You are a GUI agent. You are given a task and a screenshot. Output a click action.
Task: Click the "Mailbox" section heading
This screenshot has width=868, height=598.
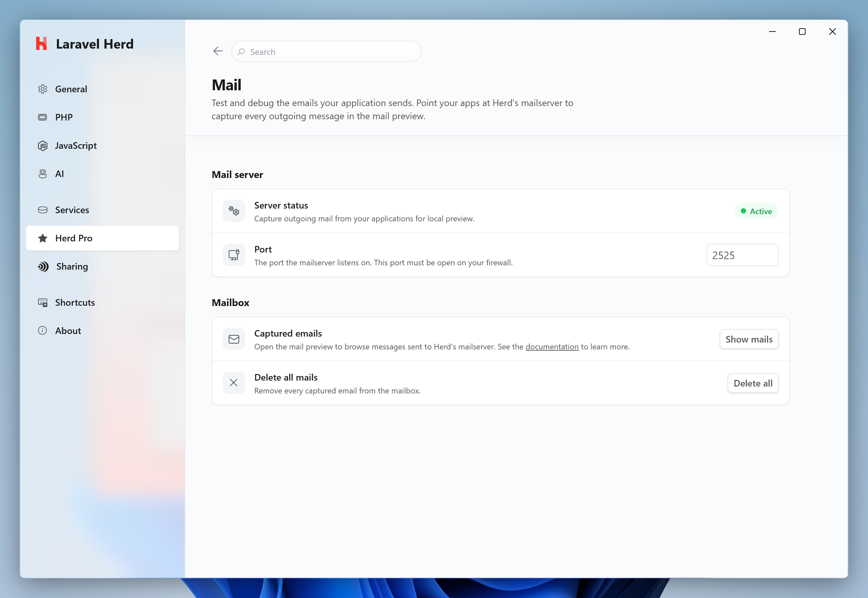pyautogui.click(x=231, y=302)
